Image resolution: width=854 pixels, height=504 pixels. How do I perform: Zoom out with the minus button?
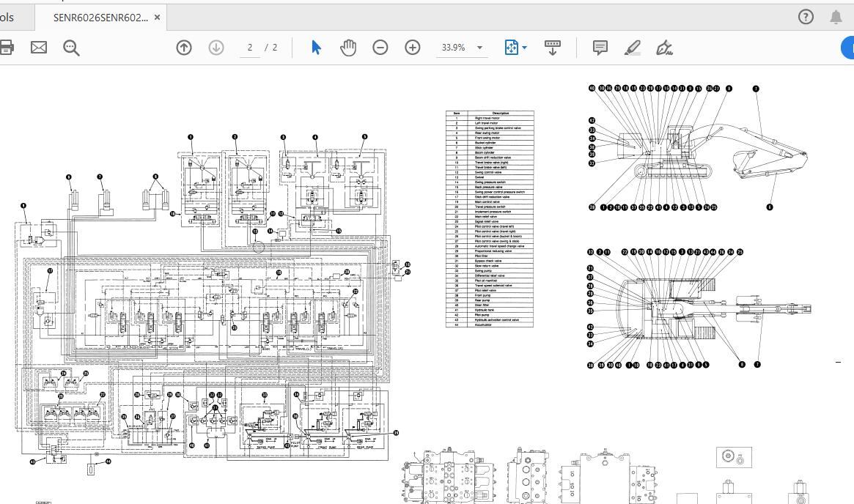point(380,48)
